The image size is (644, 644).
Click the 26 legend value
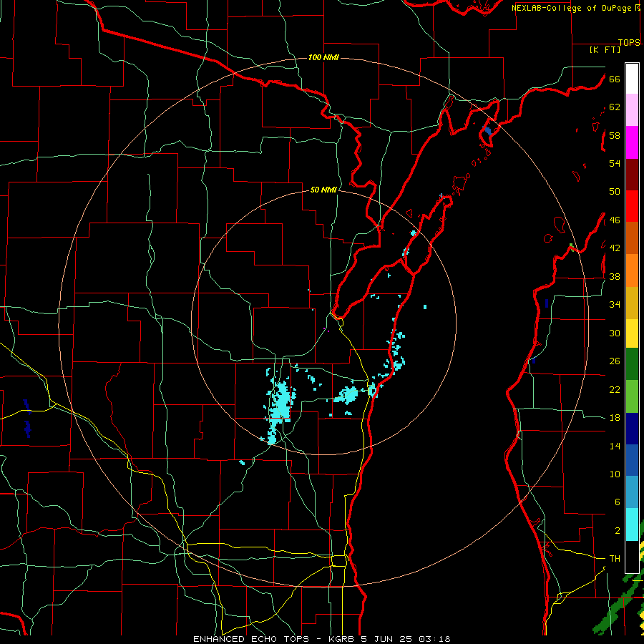tap(615, 361)
